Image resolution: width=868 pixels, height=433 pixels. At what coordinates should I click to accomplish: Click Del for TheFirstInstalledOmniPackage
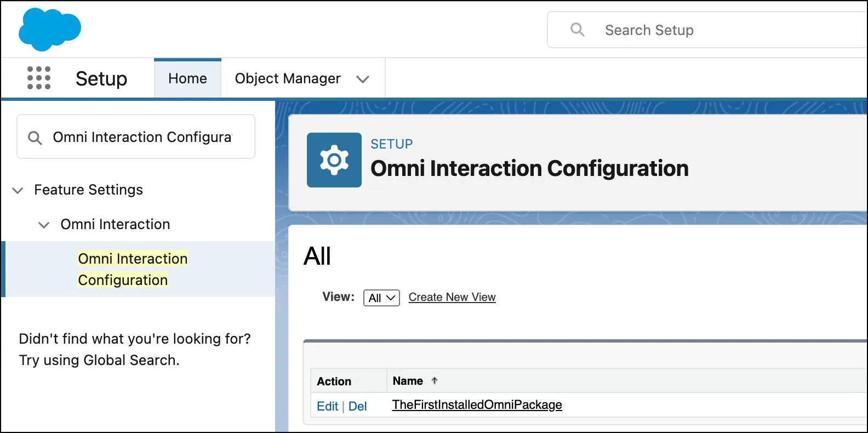357,406
